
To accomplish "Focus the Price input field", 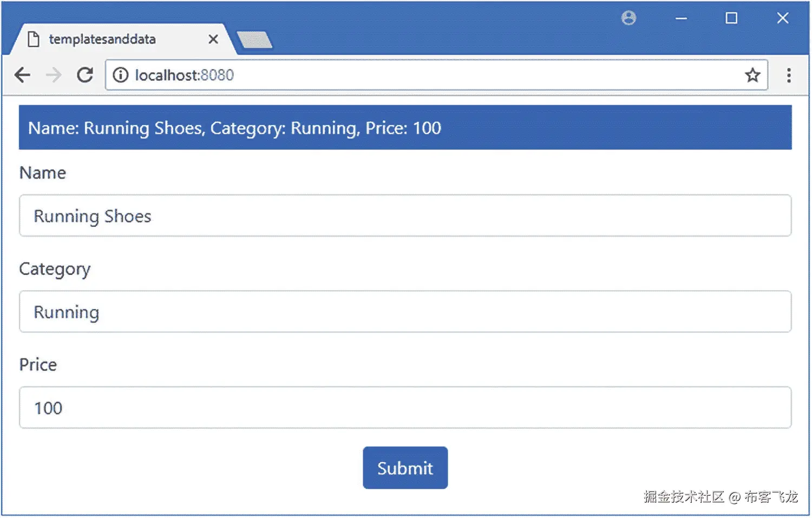I will pyautogui.click(x=405, y=408).
